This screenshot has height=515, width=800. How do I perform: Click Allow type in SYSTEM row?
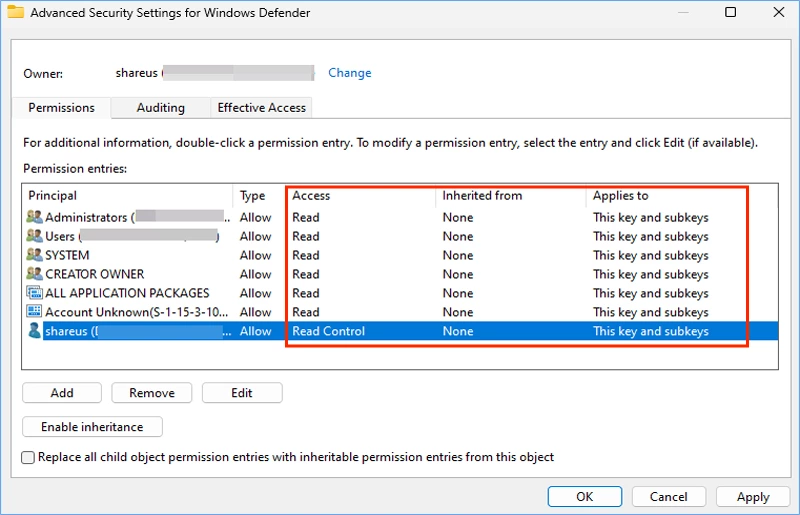coord(256,255)
